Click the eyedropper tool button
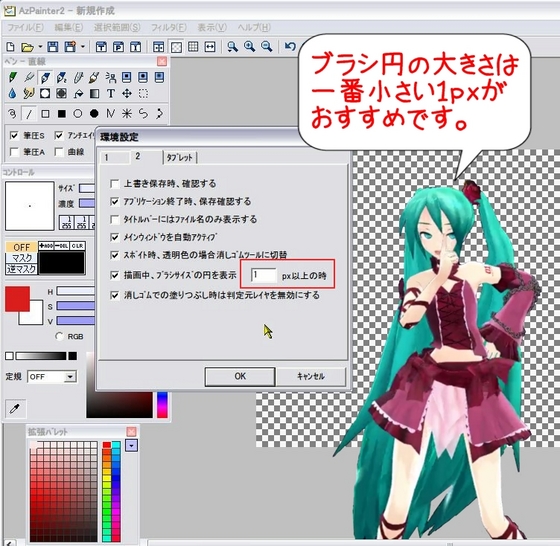560x546 pixels. pos(16,409)
